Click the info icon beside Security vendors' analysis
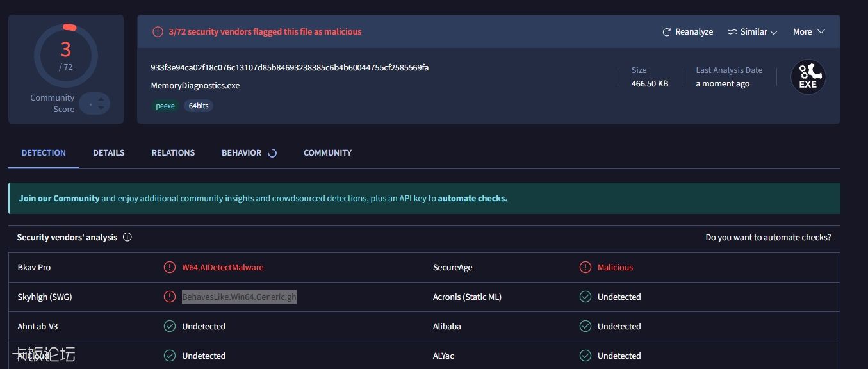868x369 pixels. (x=127, y=237)
